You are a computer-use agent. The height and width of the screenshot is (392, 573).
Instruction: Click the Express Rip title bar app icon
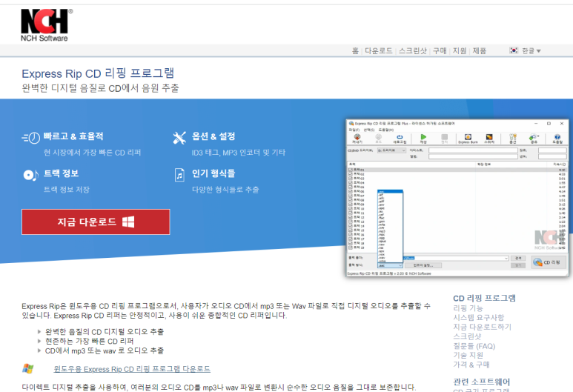tap(351, 124)
